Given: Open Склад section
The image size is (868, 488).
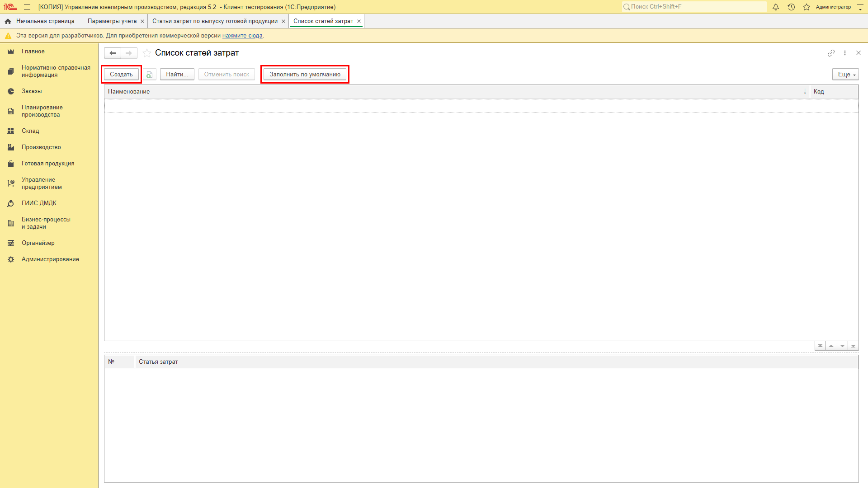Looking at the screenshot, I should tap(49, 131).
